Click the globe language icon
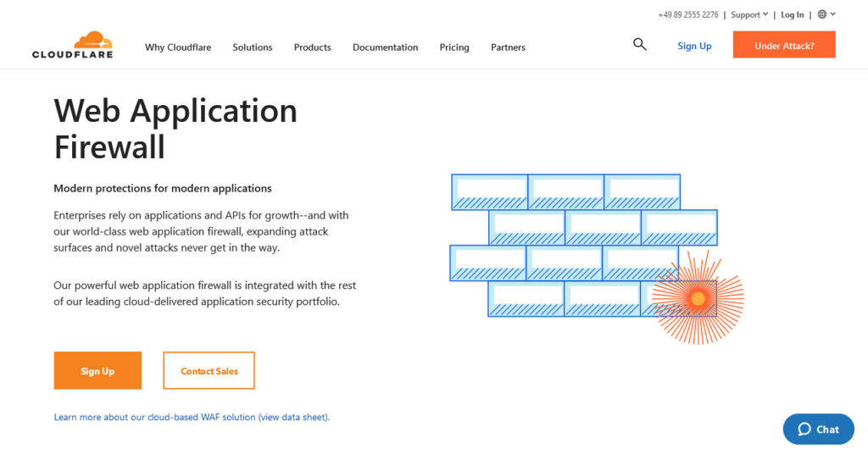Viewport: 868px width, 454px height. tap(822, 14)
